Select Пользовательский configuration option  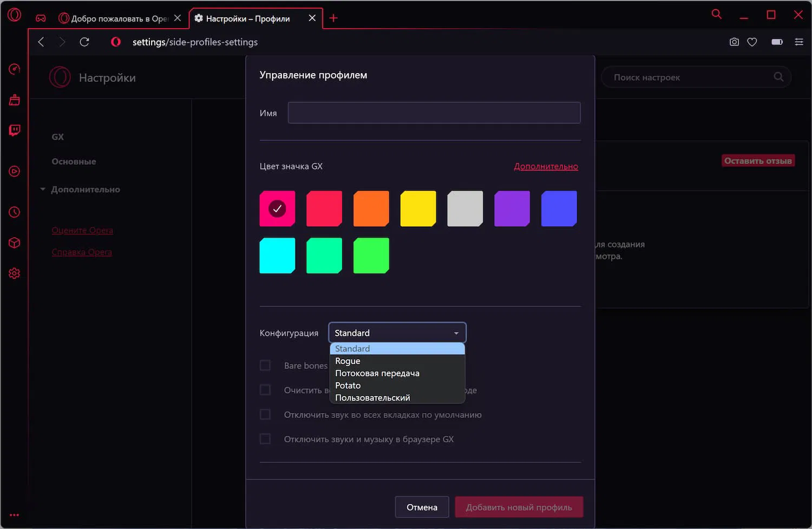(397, 397)
